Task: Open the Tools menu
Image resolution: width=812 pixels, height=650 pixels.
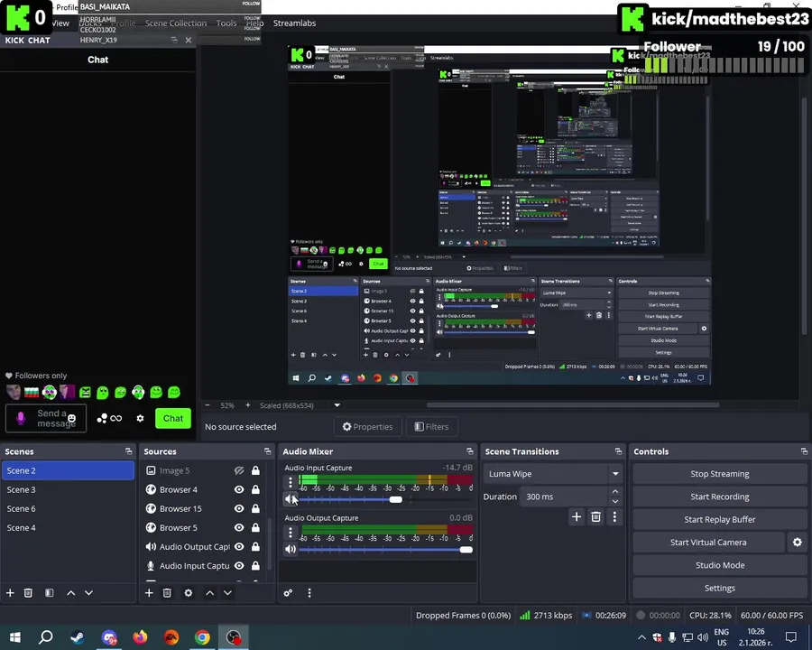Action: [x=226, y=23]
